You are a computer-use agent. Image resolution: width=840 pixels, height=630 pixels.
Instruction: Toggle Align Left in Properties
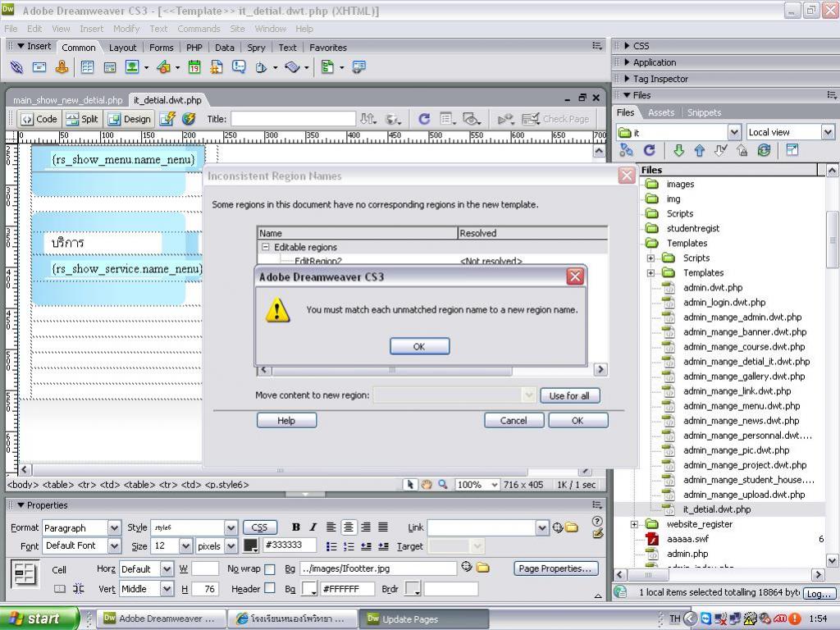point(331,527)
